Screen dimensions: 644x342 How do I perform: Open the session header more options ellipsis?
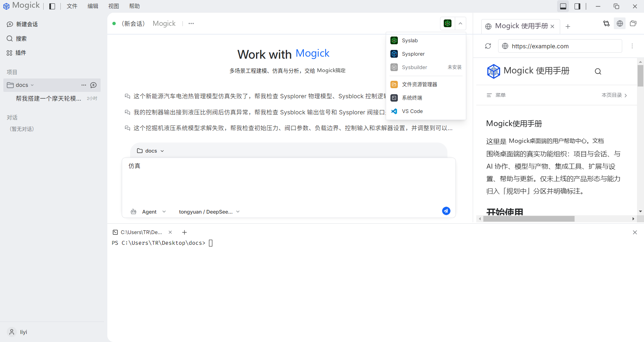pos(191,23)
